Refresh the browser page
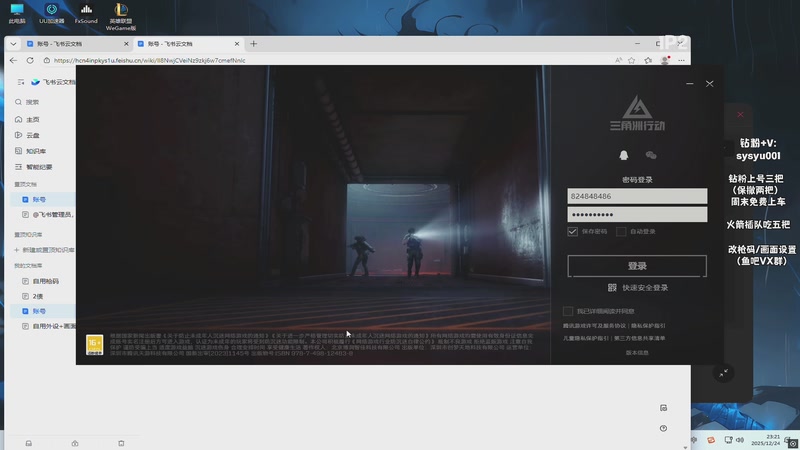The width and height of the screenshot is (800, 450). 30,60
